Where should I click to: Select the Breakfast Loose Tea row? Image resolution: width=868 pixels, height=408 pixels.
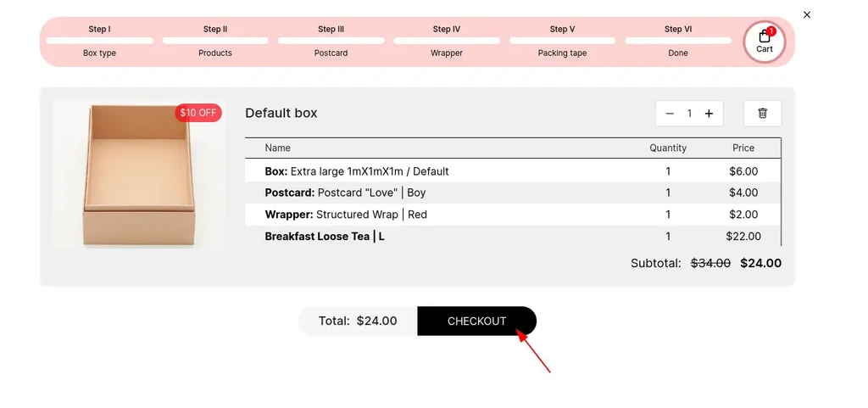[513, 237]
